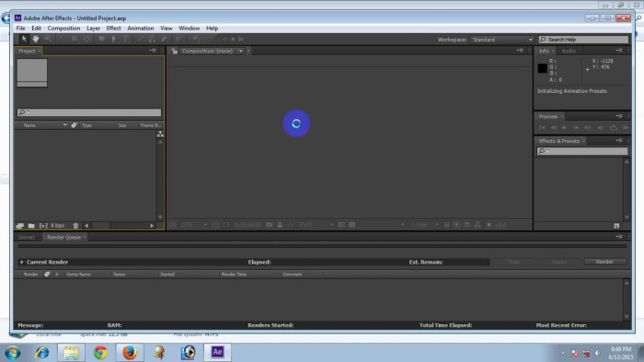This screenshot has height=362, width=644.
Task: Open the Layer menu
Action: (93, 29)
